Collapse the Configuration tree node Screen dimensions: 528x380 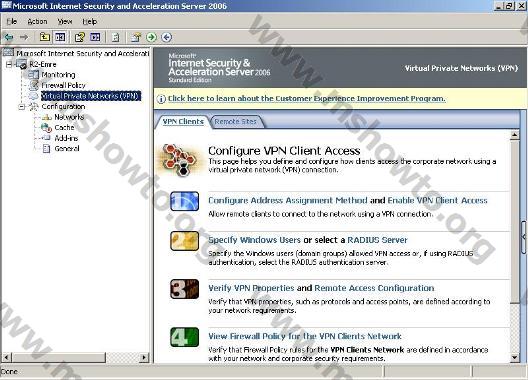pos(22,106)
